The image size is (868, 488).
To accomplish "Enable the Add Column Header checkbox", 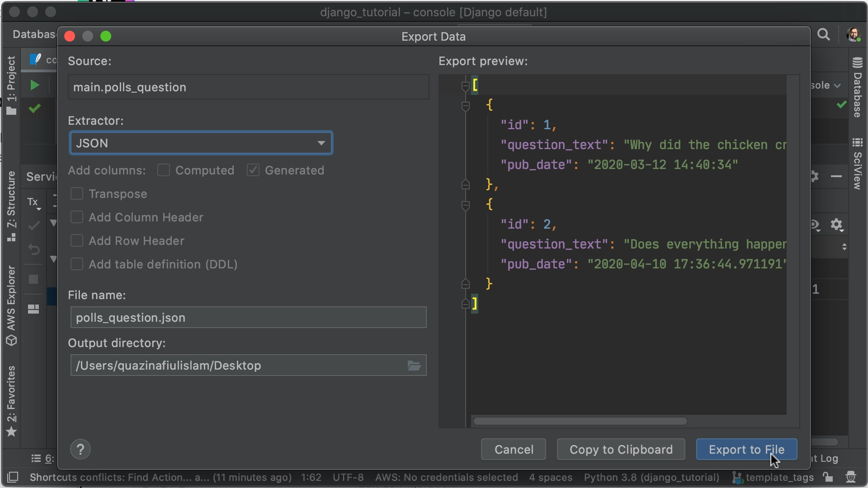I will coord(77,217).
